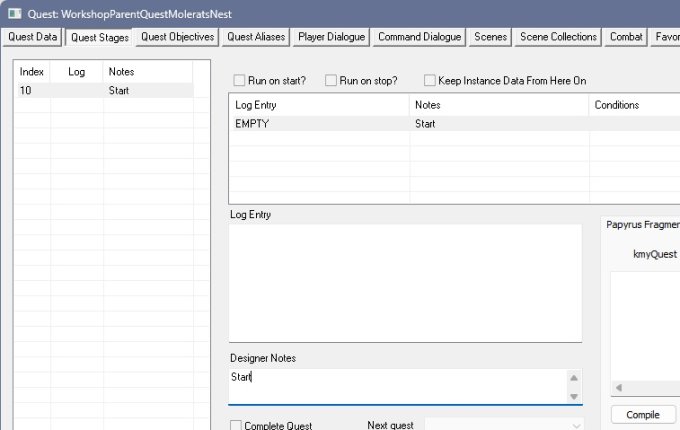Screen dimensions: 680x430
Task: Open the Player Dialogue tab
Action: (331, 37)
